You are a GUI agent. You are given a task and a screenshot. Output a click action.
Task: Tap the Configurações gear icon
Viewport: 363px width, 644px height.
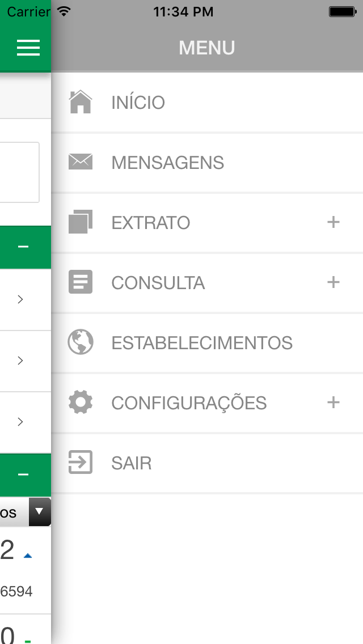point(81,402)
